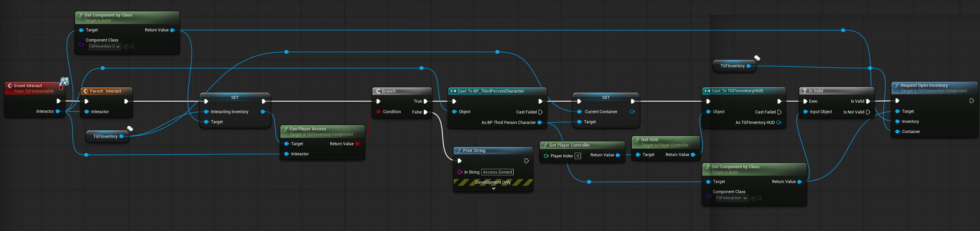Click the In String 'Access Denied' text field
This screenshot has height=231, width=980.
click(x=497, y=172)
